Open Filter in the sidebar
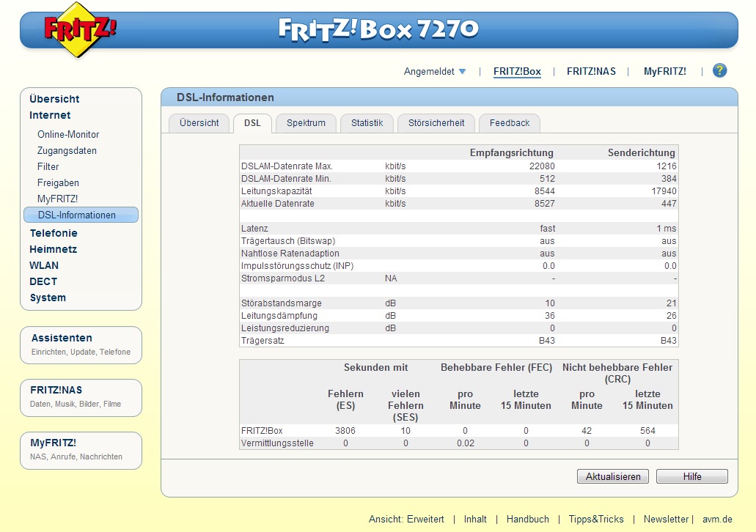Screen dimensions: 756x532 pos(48,167)
